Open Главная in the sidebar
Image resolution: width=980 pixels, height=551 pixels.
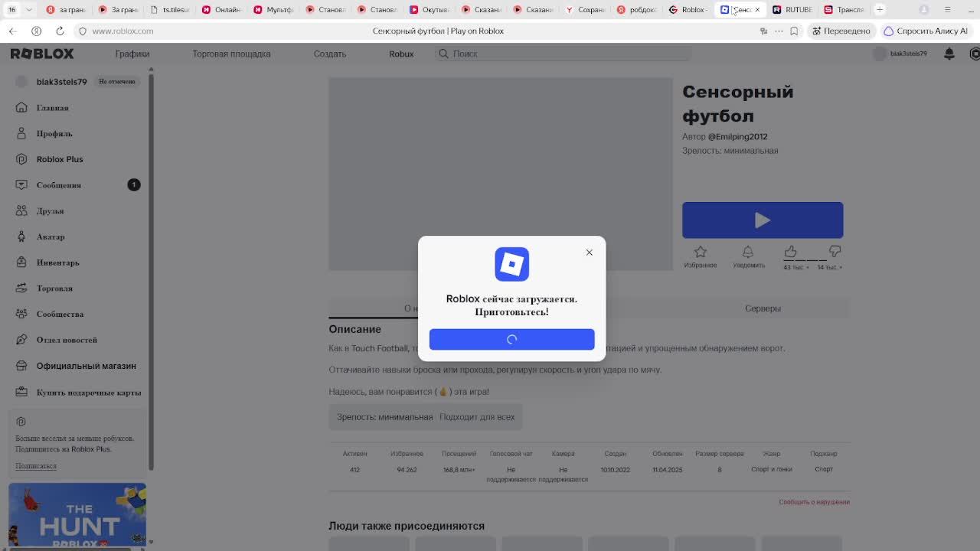click(52, 108)
